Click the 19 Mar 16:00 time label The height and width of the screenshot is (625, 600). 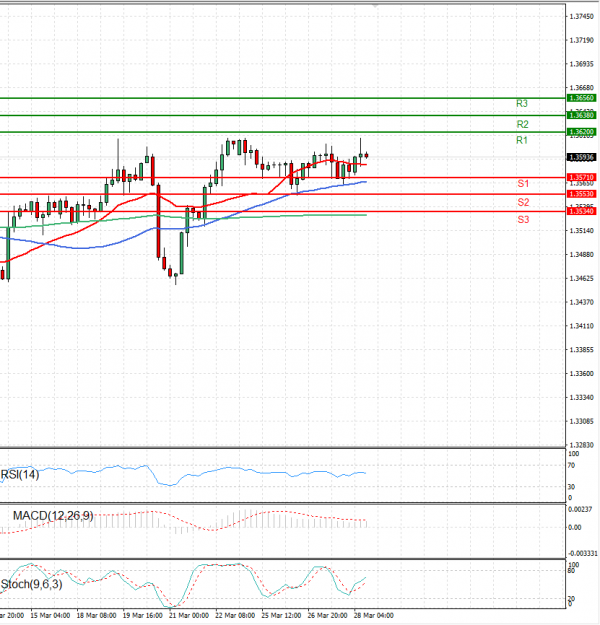pyautogui.click(x=143, y=616)
